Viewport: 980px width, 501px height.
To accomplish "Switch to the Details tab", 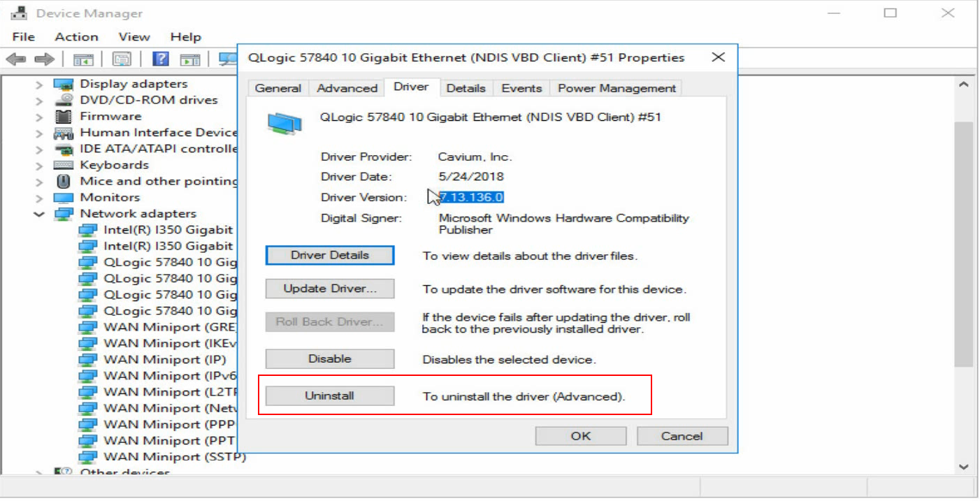I will click(x=466, y=88).
